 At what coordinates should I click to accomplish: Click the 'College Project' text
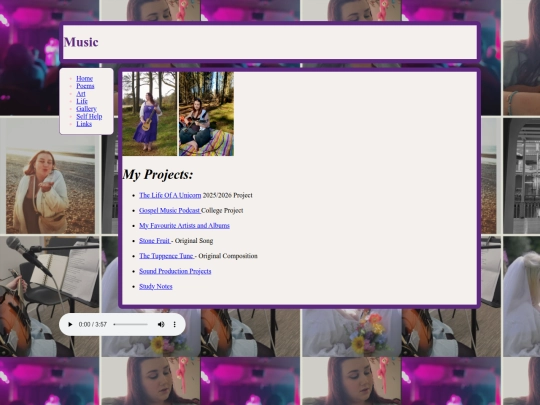[222, 210]
